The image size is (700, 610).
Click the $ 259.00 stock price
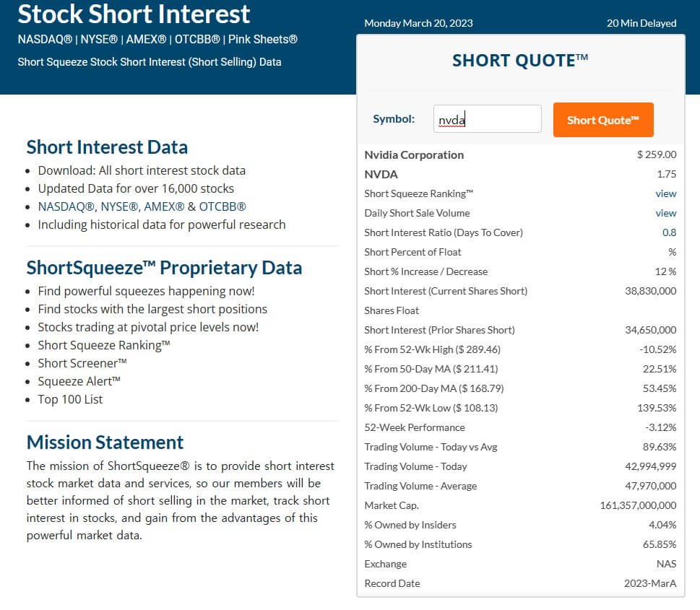[656, 154]
